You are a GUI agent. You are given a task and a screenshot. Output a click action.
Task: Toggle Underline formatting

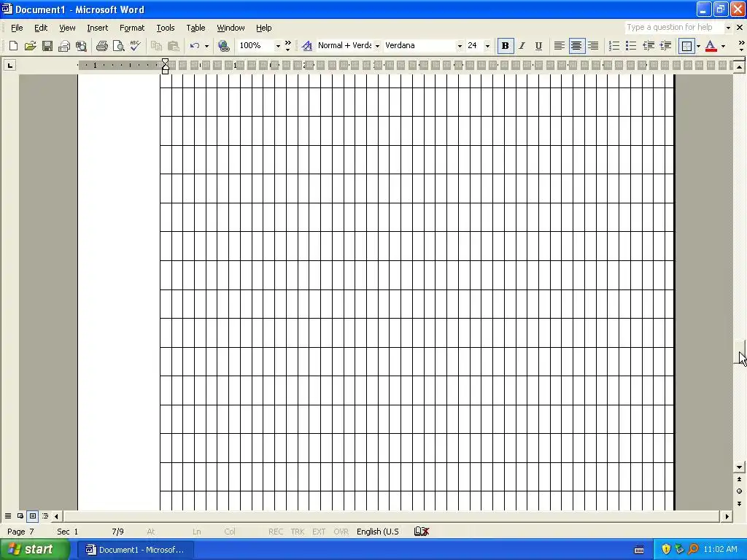[x=538, y=46]
